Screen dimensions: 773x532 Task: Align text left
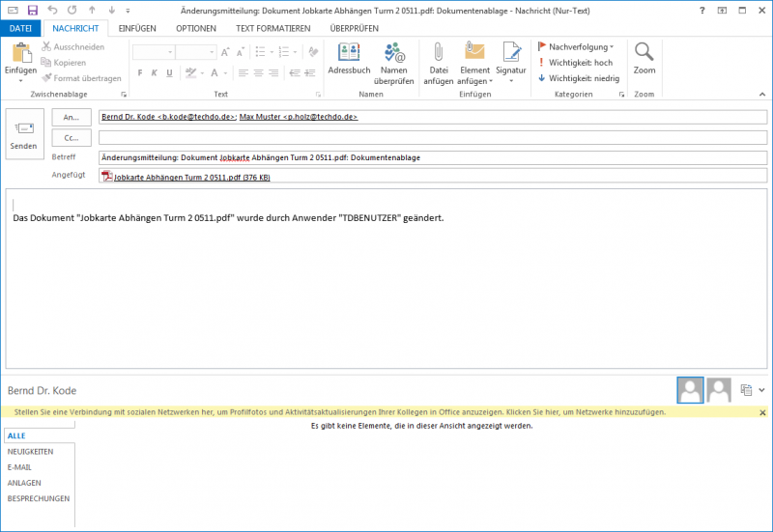243,73
